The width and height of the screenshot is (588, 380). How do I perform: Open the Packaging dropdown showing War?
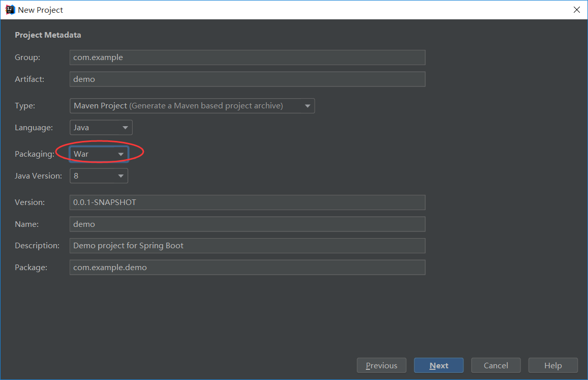pos(99,154)
